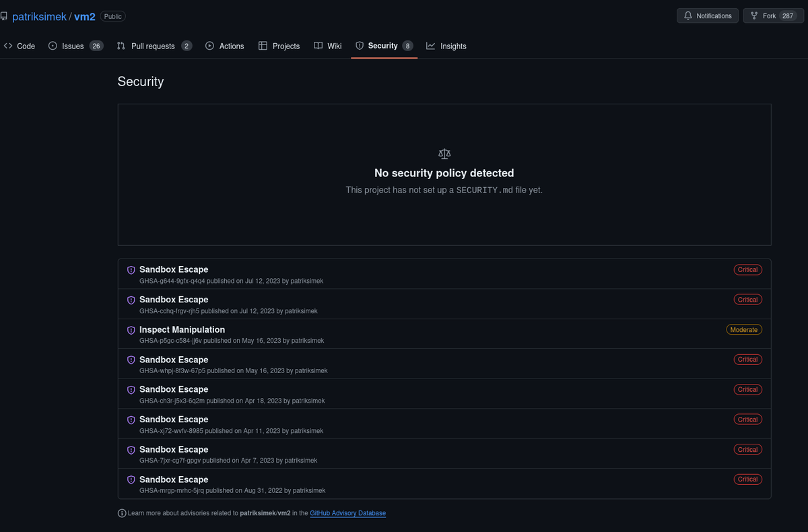Image resolution: width=808 pixels, height=532 pixels.
Task: Click the bell icon in Notifications
Action: (688, 15)
